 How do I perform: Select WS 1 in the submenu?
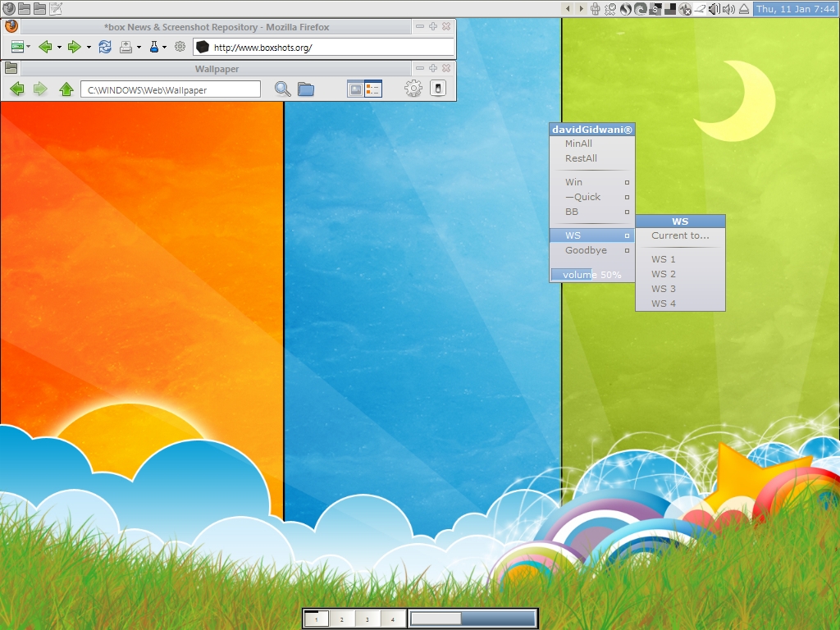coord(680,259)
